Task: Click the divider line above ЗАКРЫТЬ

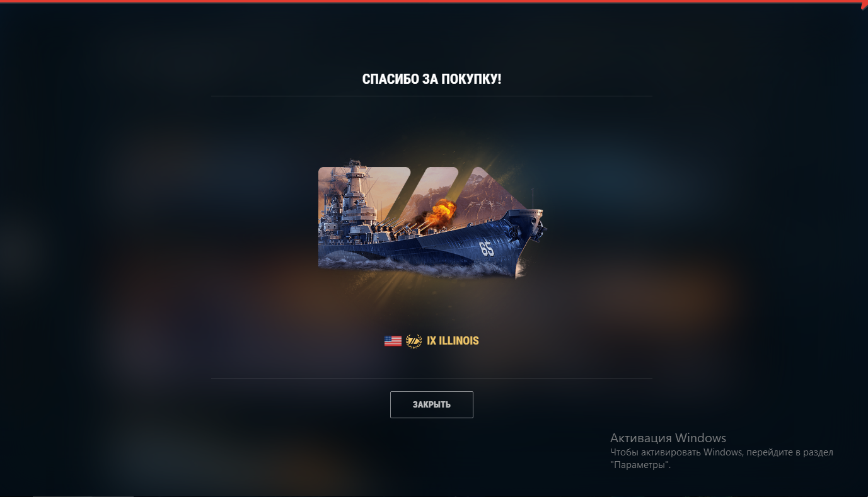Action: tap(431, 379)
